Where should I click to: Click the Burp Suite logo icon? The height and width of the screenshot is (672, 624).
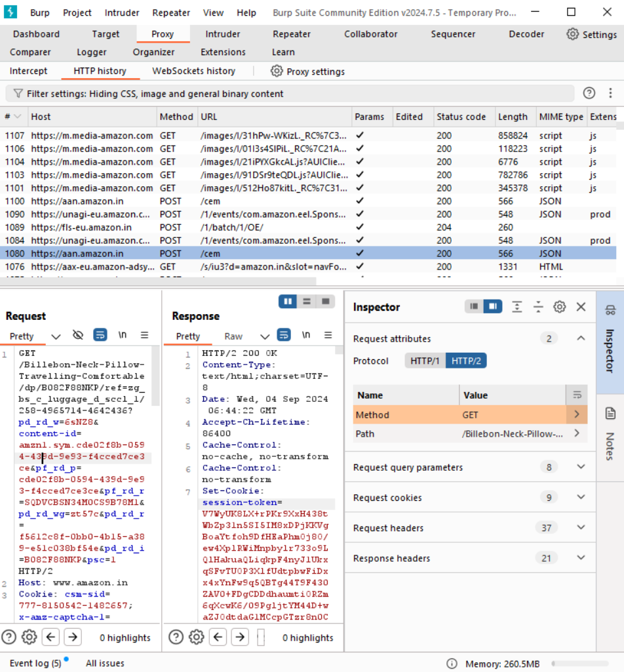(x=10, y=12)
